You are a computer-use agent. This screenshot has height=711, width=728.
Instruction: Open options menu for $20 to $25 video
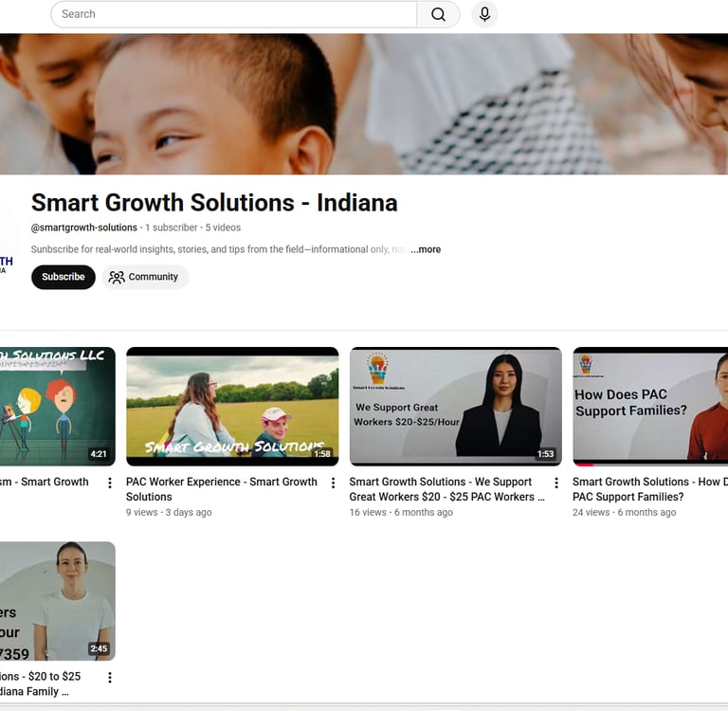point(110,678)
